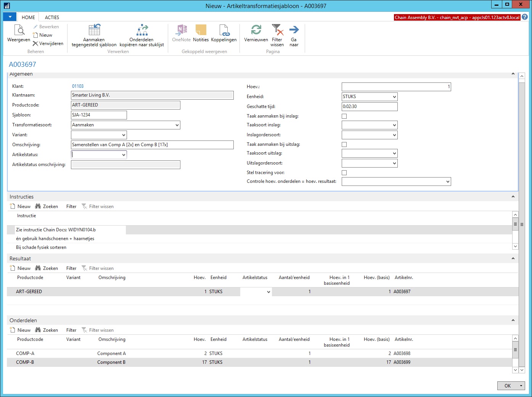Screen dimensions: 532x397
Task: Click Bewerken pencil icon in Beheren group
Action: click(x=35, y=27)
